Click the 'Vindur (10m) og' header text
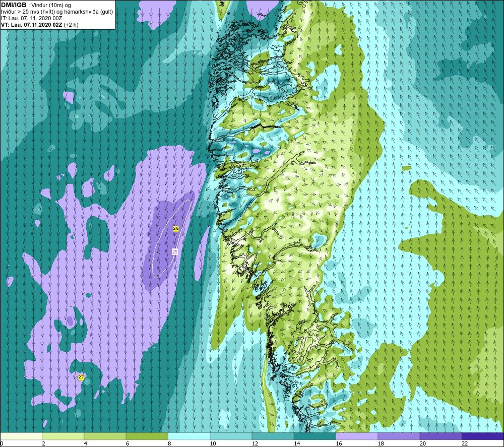The image size is (504, 447). pyautogui.click(x=51, y=5)
